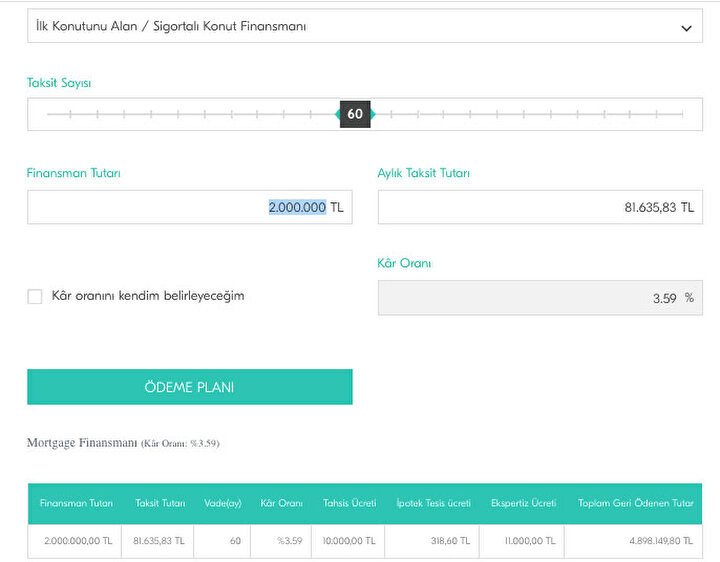Click the Tahsis Ücreti table column header
This screenshot has height=562, width=720.
click(x=349, y=503)
